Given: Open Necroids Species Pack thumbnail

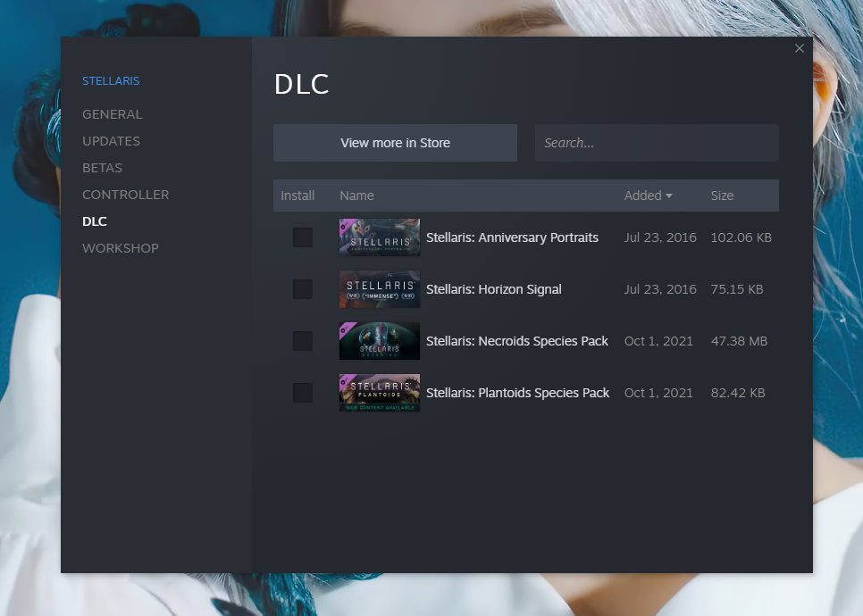Looking at the screenshot, I should 380,341.
